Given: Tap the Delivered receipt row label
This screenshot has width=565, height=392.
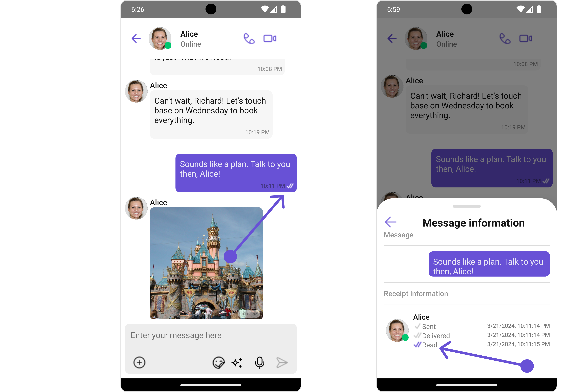Looking at the screenshot, I should click(x=436, y=336).
